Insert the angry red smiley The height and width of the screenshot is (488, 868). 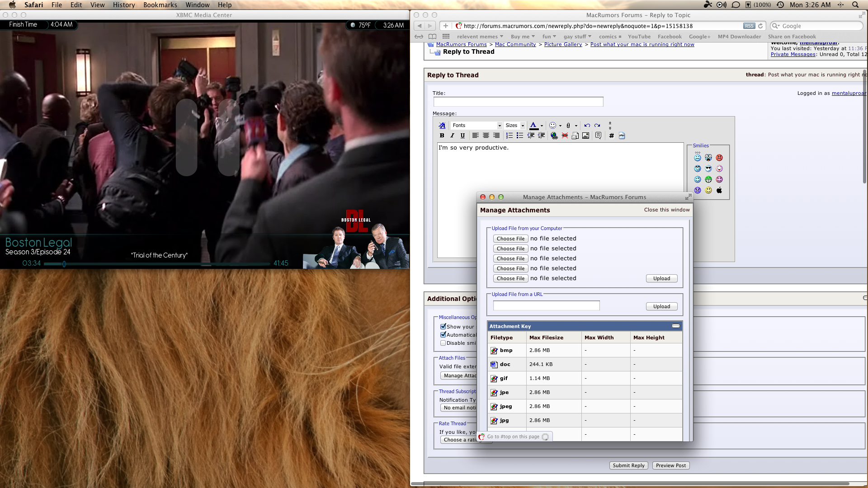(x=719, y=158)
